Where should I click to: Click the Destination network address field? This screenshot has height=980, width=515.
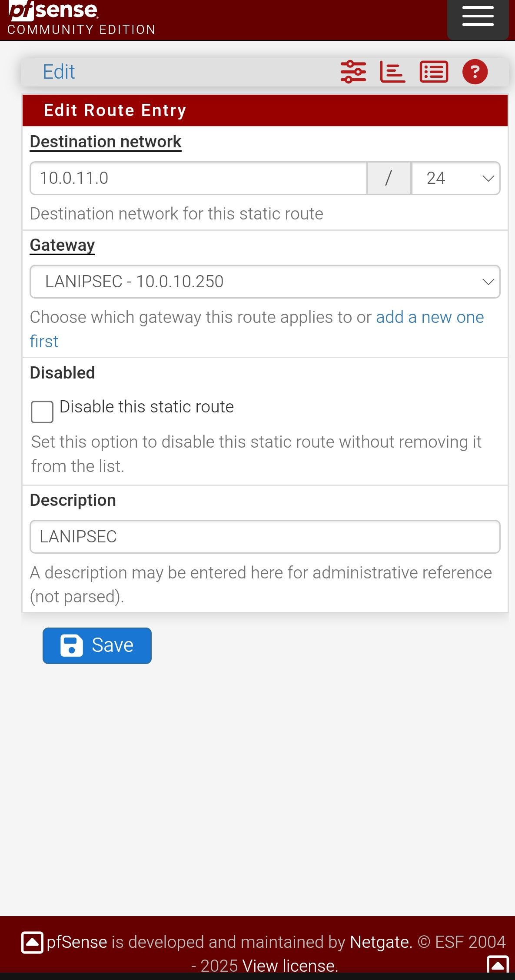point(198,178)
